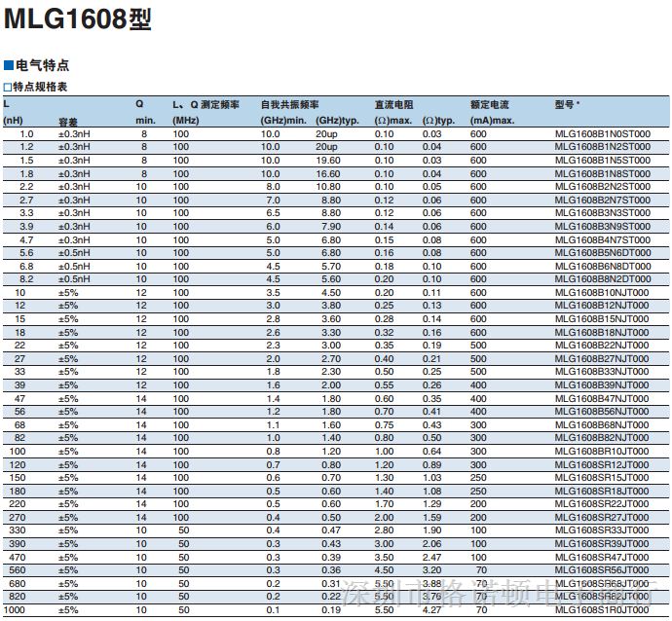This screenshot has width=672, height=621.
Task: Select part number MLG1608SR47JT000
Action: pos(602,558)
